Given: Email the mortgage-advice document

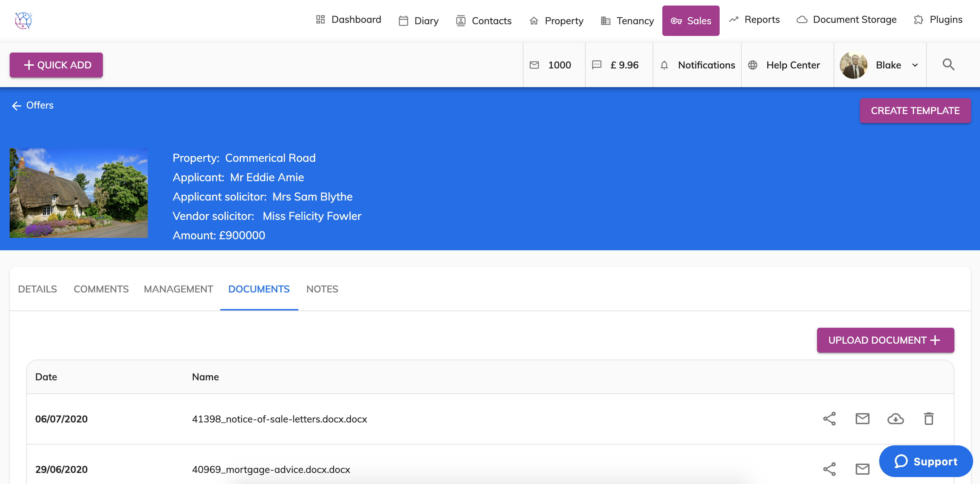Looking at the screenshot, I should (862, 469).
